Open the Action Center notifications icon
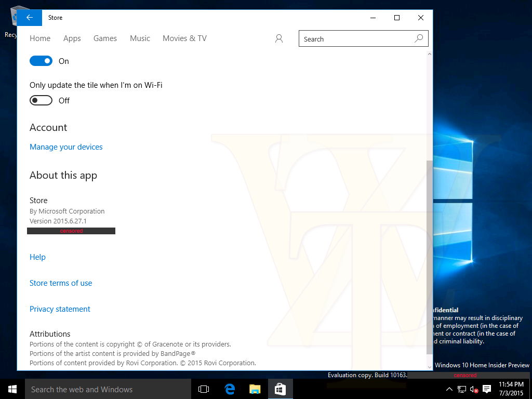Screen dimensions: 532x399 [487, 389]
